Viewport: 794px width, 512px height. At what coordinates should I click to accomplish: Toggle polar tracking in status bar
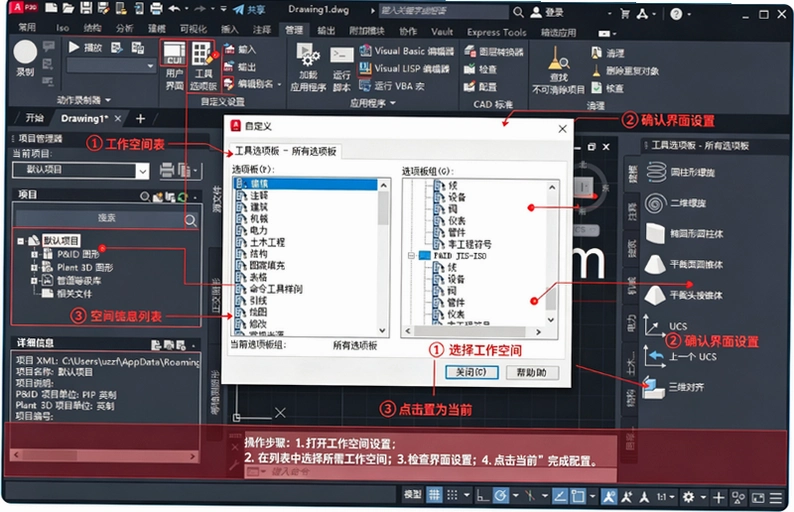click(501, 496)
